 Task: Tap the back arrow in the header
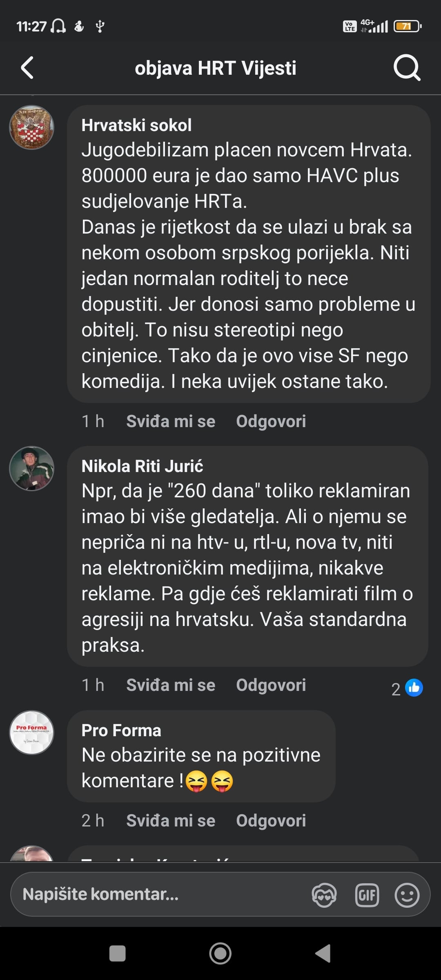pos(27,68)
